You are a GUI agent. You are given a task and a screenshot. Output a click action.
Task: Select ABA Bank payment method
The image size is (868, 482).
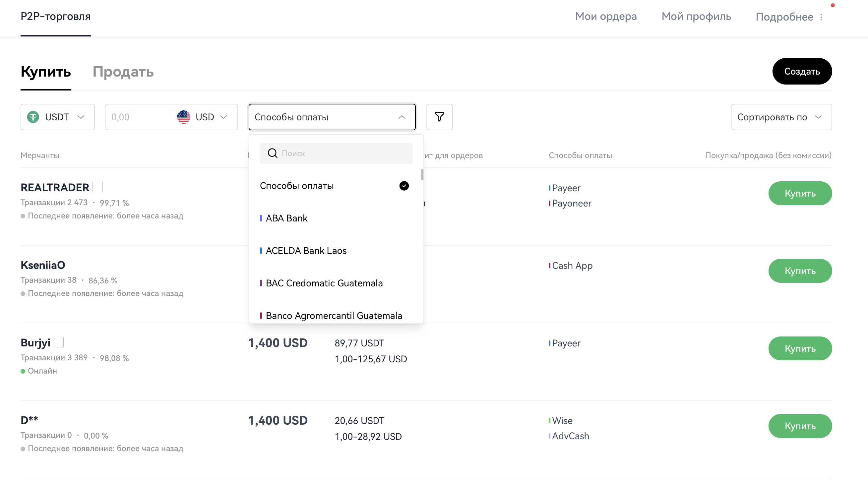pyautogui.click(x=286, y=218)
